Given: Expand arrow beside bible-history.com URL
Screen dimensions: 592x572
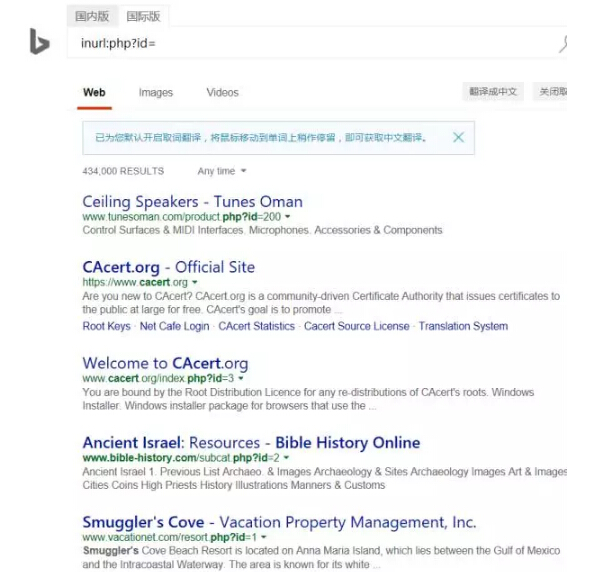Looking at the screenshot, I should coord(287,458).
